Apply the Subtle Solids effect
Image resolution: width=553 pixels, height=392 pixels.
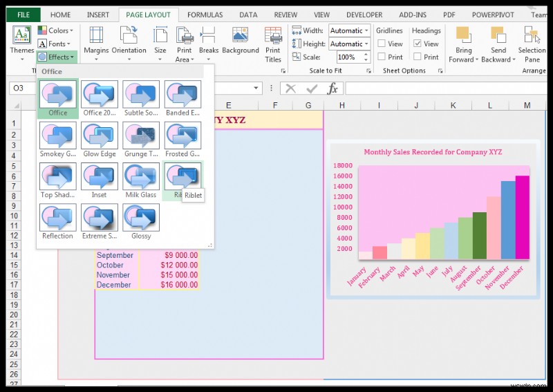click(x=141, y=98)
